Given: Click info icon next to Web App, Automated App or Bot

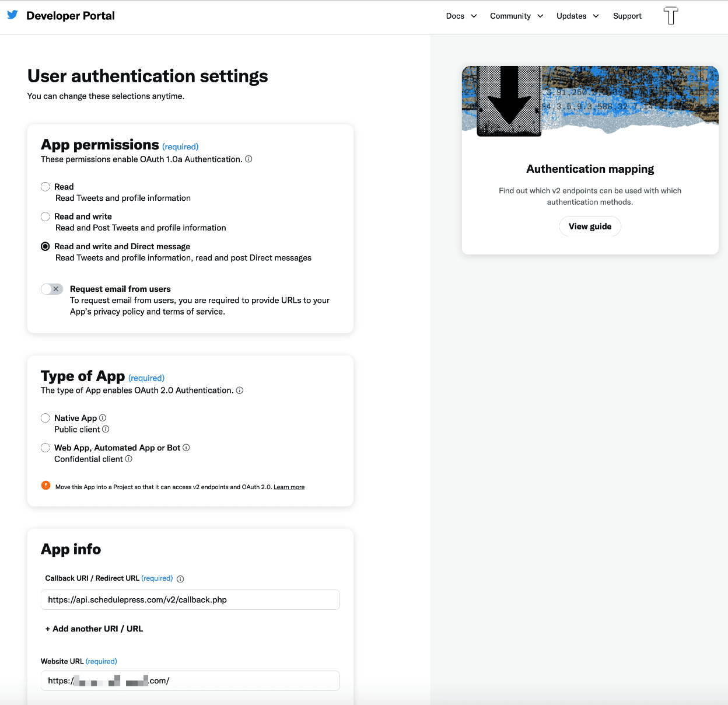Looking at the screenshot, I should 186,448.
